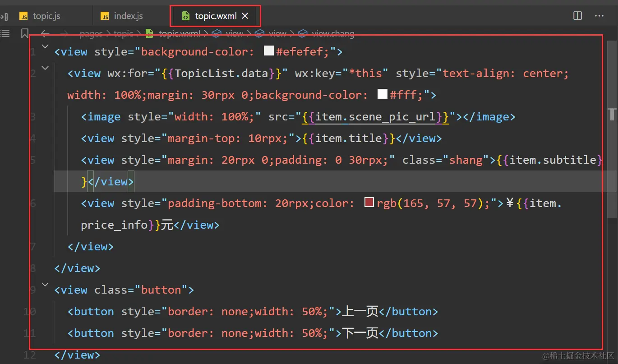Click the price_info text
The image size is (618, 364).
[x=114, y=225]
